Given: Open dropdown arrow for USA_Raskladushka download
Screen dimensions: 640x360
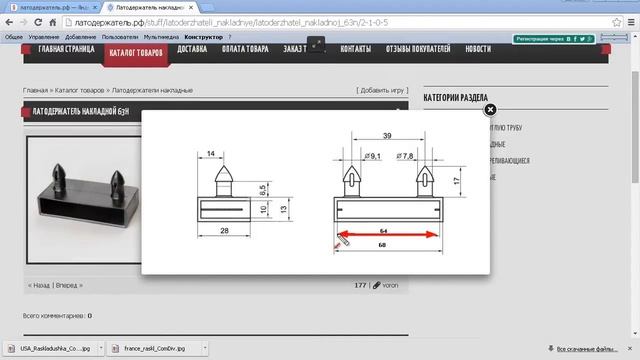Looking at the screenshot, I should (101, 349).
